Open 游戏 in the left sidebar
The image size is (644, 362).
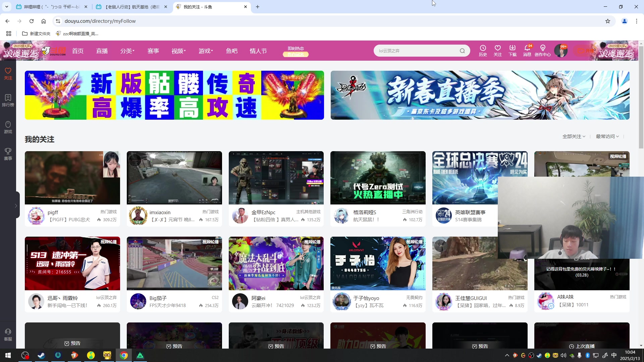pyautogui.click(x=8, y=127)
